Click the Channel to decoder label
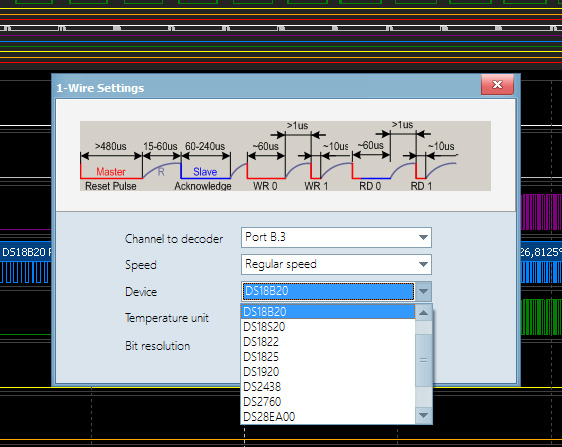Viewport: 562px width, 447px height. coord(174,239)
